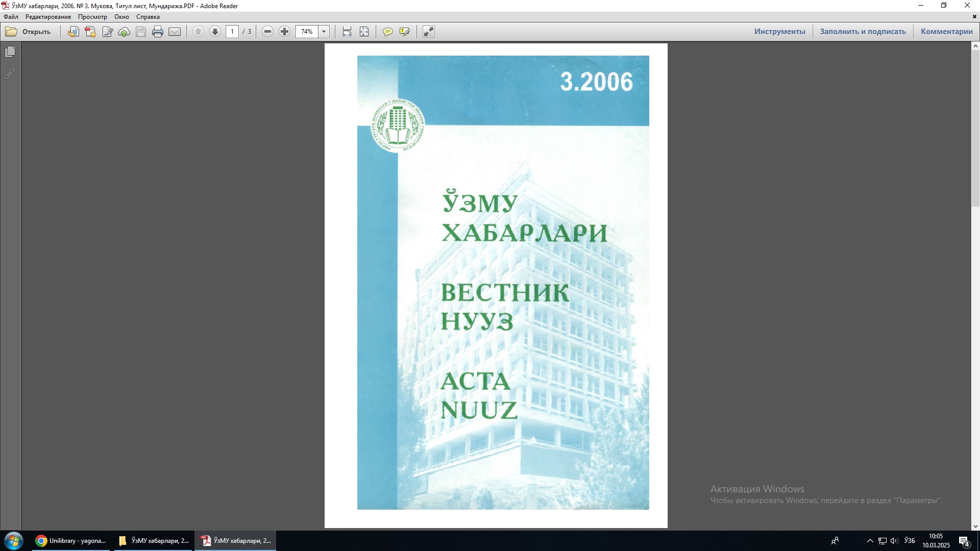Click the Открыть (Open) file button
This screenshot has height=551, width=980.
(x=28, y=32)
